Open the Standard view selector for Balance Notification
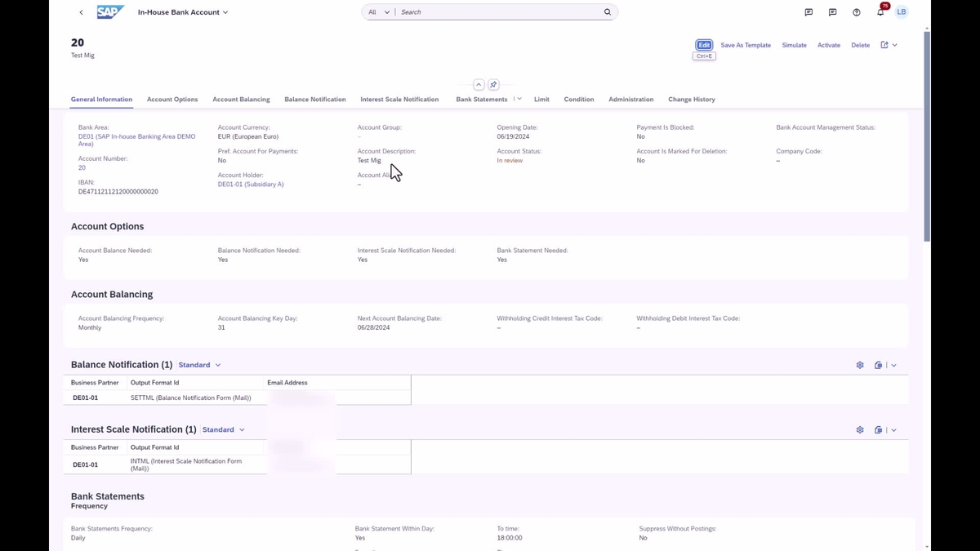Screen dimensions: 980x551 pos(198,365)
